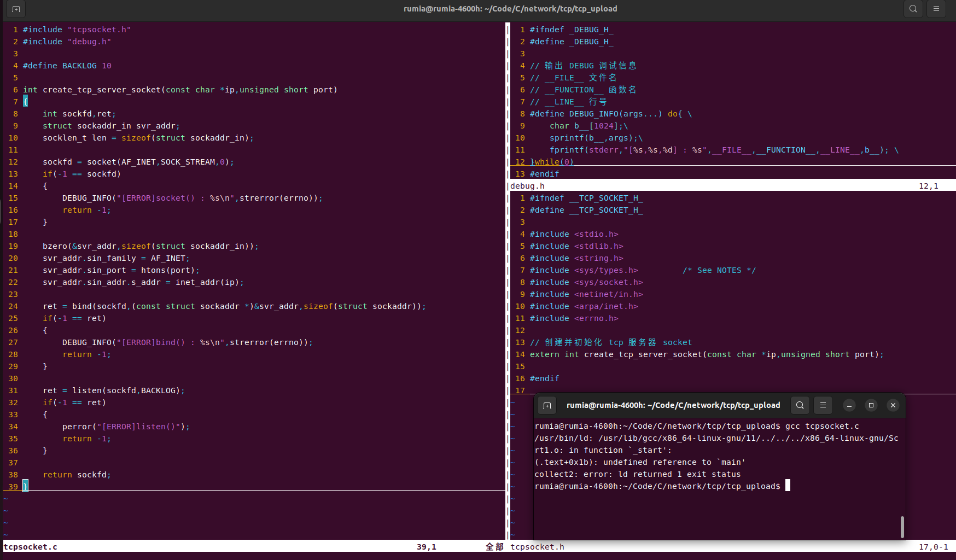Screen dimensions: 956x560
Task: Click the perror("[ERROR]listen()") line
Action: (x=126, y=427)
